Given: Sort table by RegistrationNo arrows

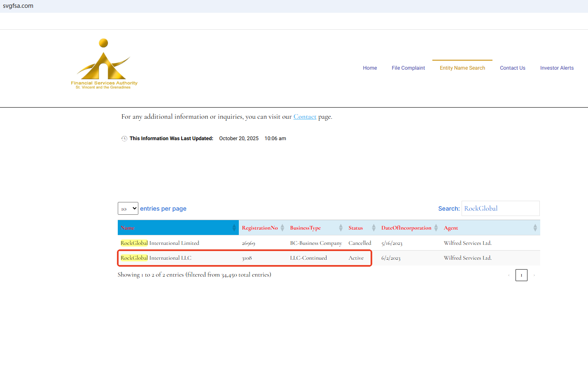Looking at the screenshot, I should click(x=282, y=228).
